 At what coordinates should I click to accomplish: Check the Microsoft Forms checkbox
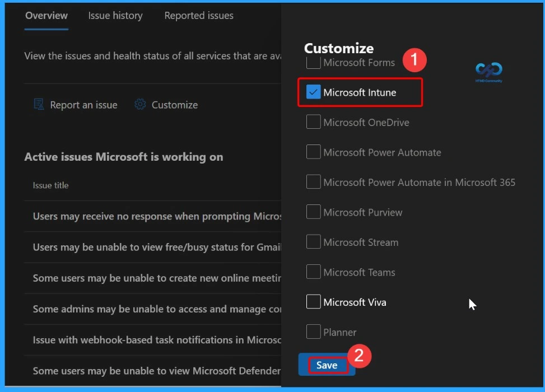313,63
